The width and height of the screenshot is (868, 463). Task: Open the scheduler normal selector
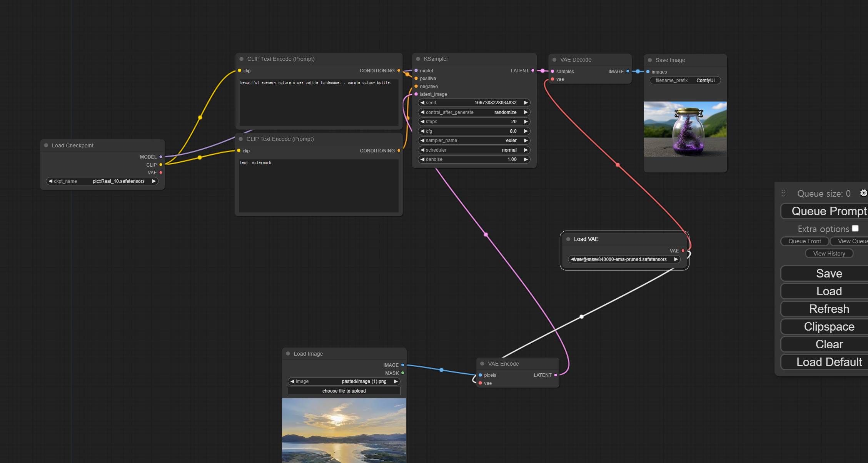coord(474,150)
